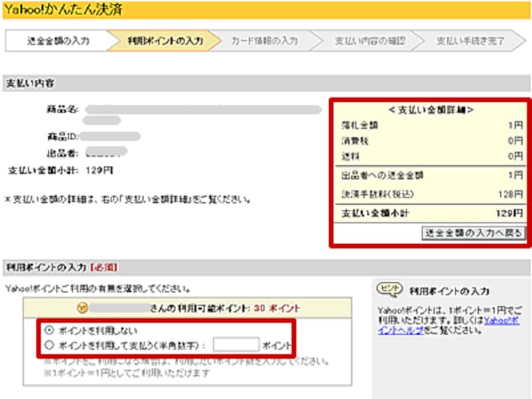Click the '支払い内容' section header
The width and height of the screenshot is (532, 399).
[x=267, y=83]
